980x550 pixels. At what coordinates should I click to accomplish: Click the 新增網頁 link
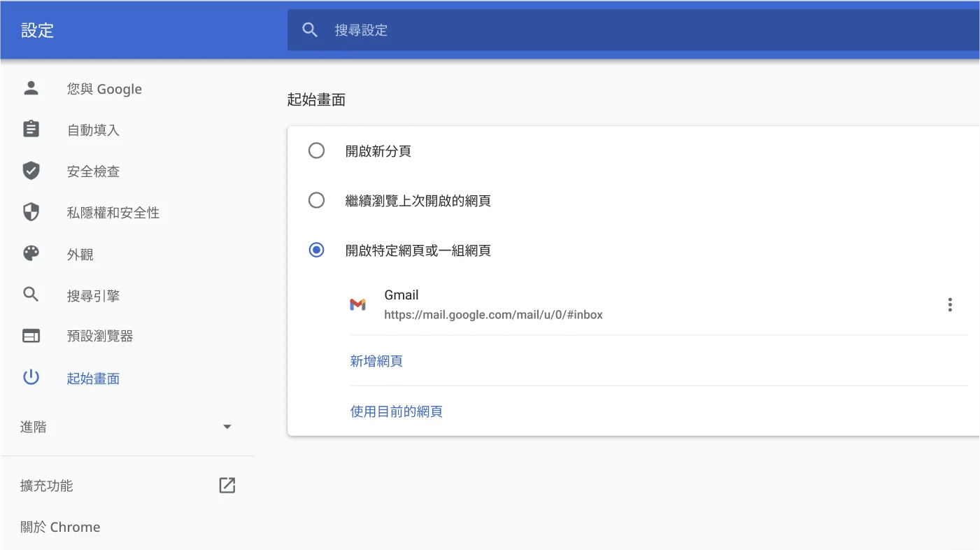click(376, 361)
